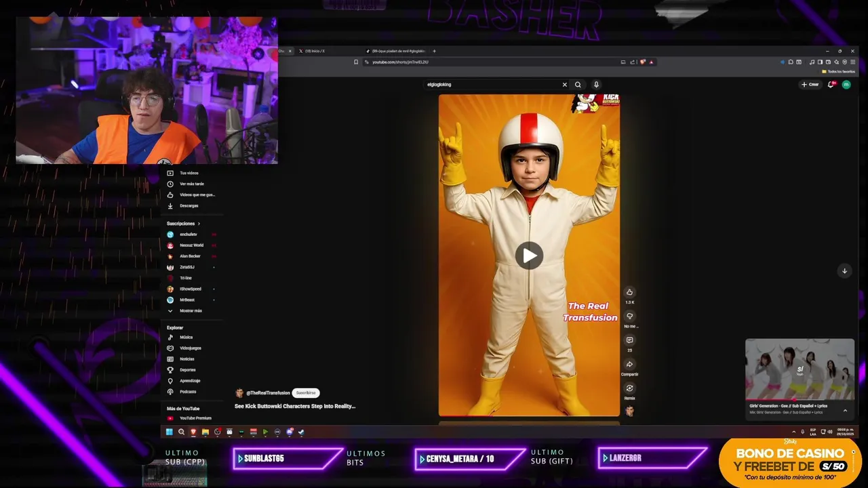
Task: Open channel avatar below Remix button
Action: tap(629, 411)
